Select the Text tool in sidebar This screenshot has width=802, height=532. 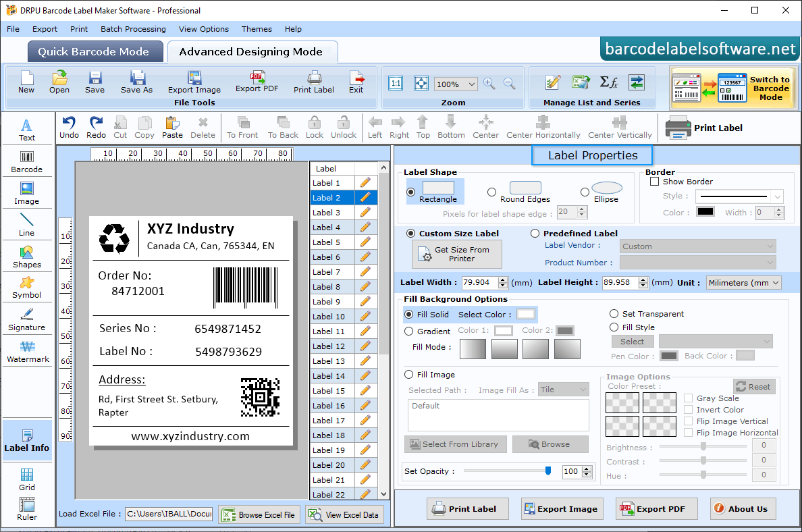26,130
